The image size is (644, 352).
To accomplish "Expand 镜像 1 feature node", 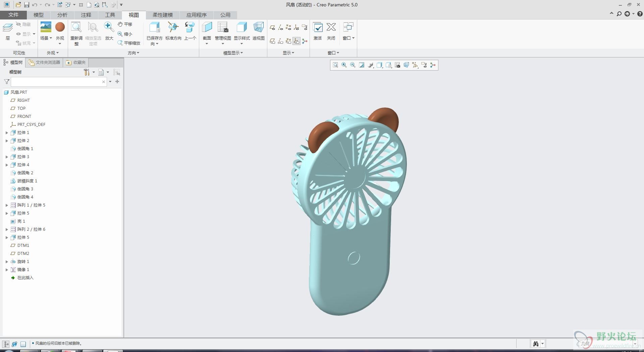I will pos(7,270).
